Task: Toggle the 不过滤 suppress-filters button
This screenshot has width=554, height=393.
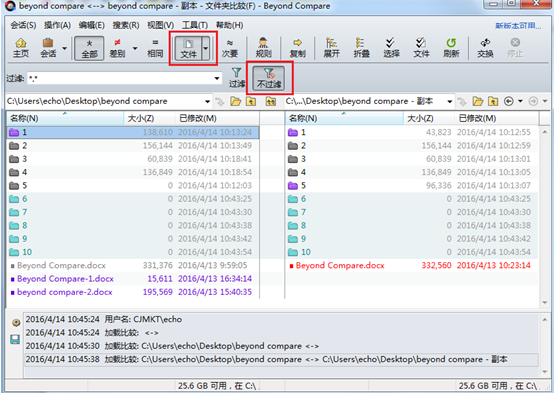Action: click(269, 78)
